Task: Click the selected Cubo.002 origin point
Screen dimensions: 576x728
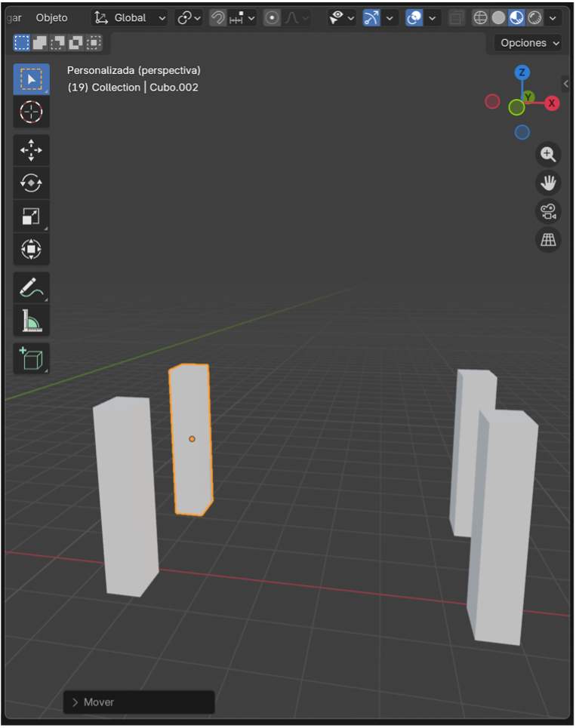Action: tap(192, 439)
